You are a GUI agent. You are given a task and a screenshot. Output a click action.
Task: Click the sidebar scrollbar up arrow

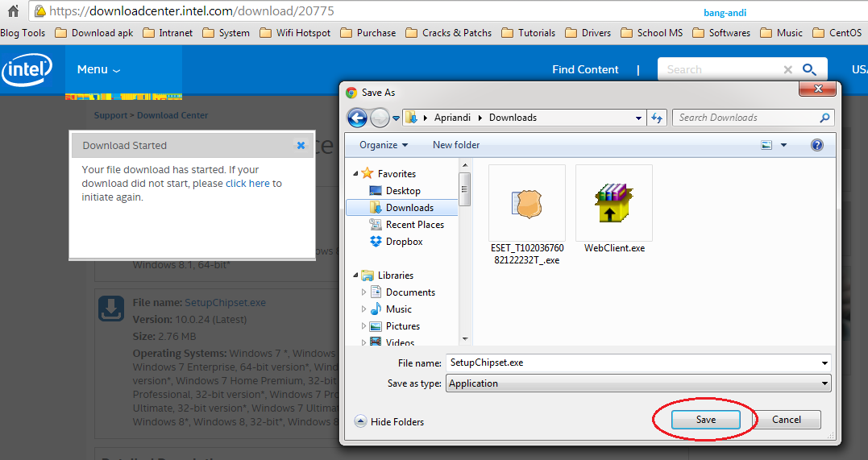click(x=465, y=165)
